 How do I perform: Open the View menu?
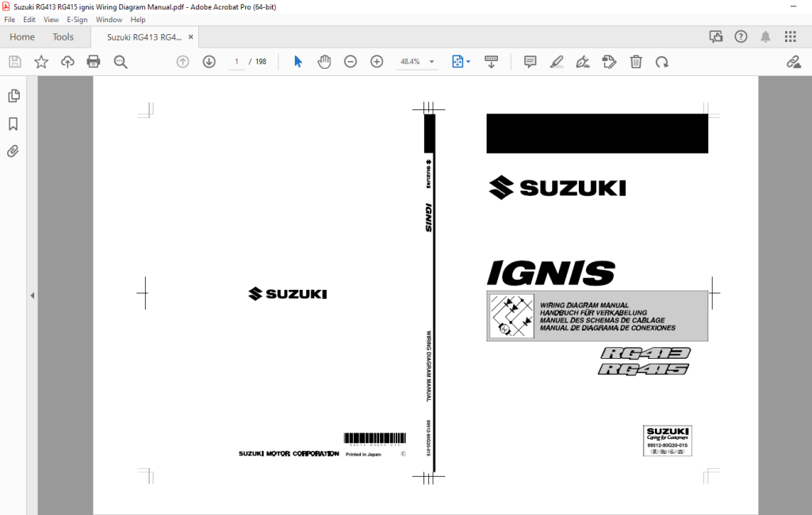[x=51, y=20]
